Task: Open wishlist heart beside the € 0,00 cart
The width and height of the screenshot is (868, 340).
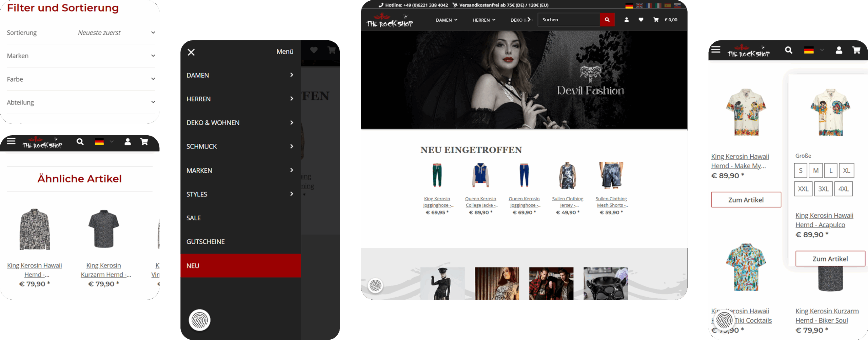Action: pyautogui.click(x=641, y=20)
